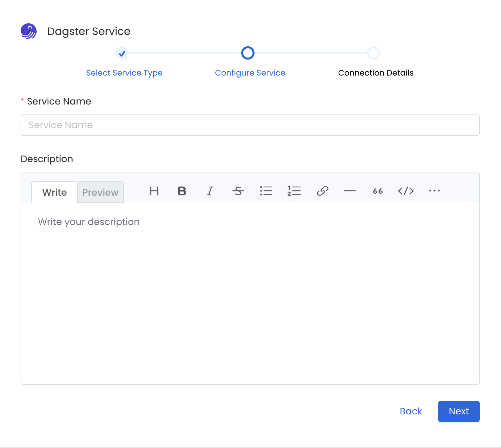Switch to the Preview tab
Image resolution: width=501 pixels, height=448 pixels.
pyautogui.click(x=100, y=192)
